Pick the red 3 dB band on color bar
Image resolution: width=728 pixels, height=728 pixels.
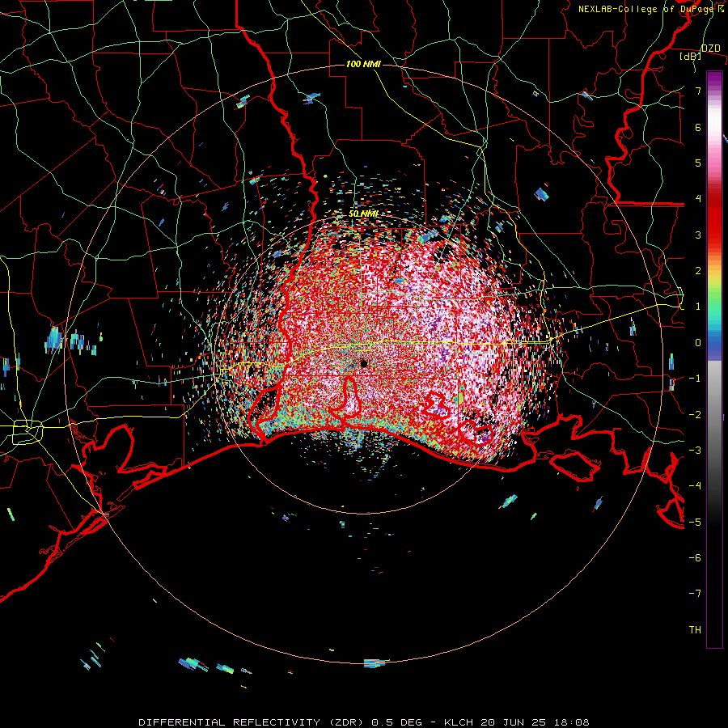coord(714,235)
